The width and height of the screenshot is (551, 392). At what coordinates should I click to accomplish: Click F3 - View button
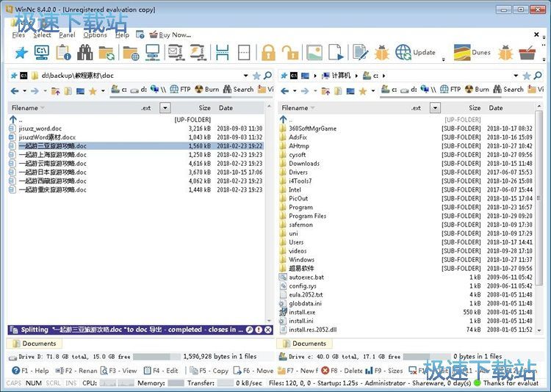[x=119, y=371]
